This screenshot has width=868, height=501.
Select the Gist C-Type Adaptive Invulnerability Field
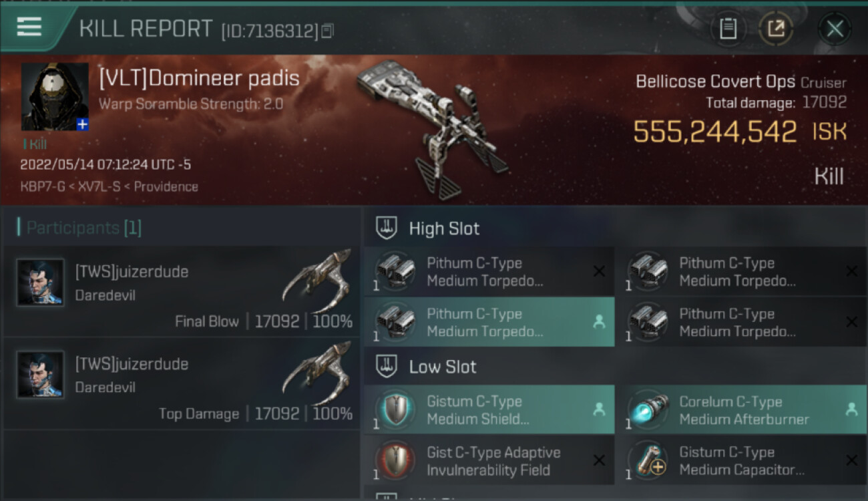[489, 460]
